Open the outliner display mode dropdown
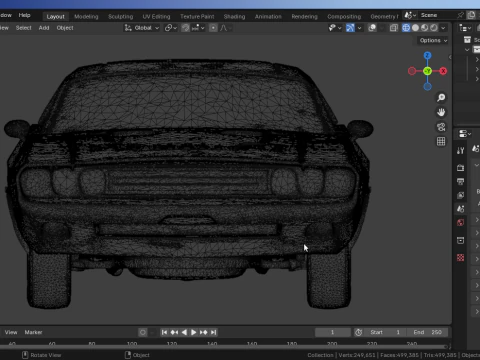The width and height of the screenshot is (480, 360). tap(465, 28)
